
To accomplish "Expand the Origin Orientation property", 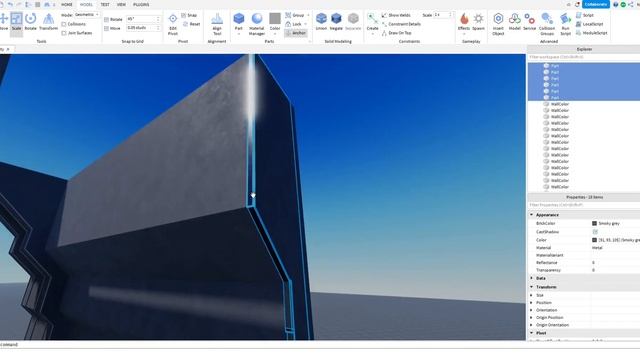I will tap(531, 325).
